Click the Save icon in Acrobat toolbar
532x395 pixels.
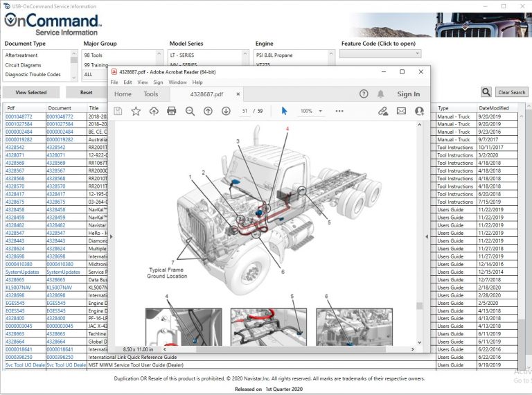point(118,111)
